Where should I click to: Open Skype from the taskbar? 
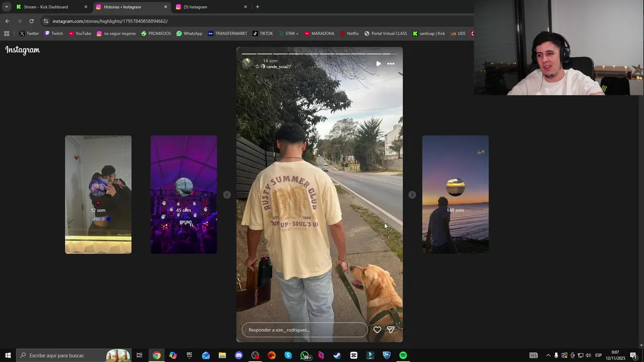click(x=288, y=355)
